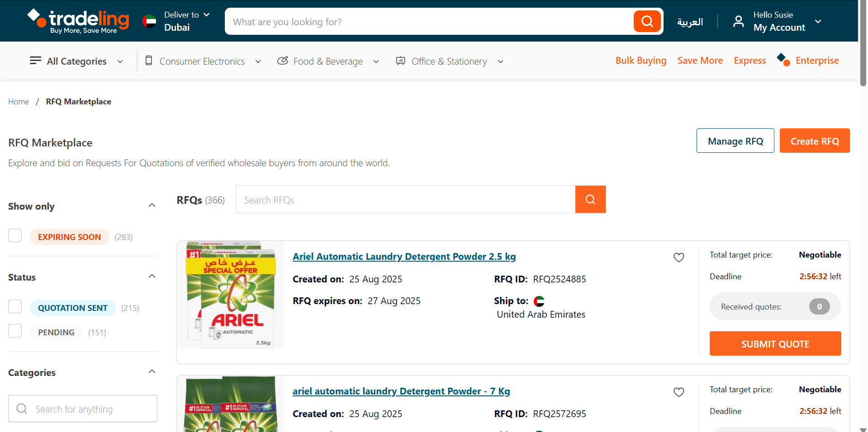The image size is (868, 432).
Task: Open the Enterprise menu item
Action: 817,61
